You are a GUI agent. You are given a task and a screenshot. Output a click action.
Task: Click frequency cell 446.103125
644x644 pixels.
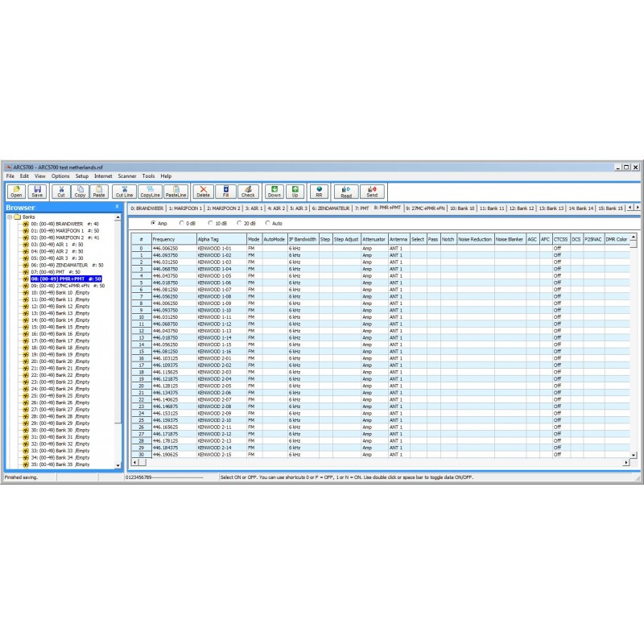click(174, 358)
